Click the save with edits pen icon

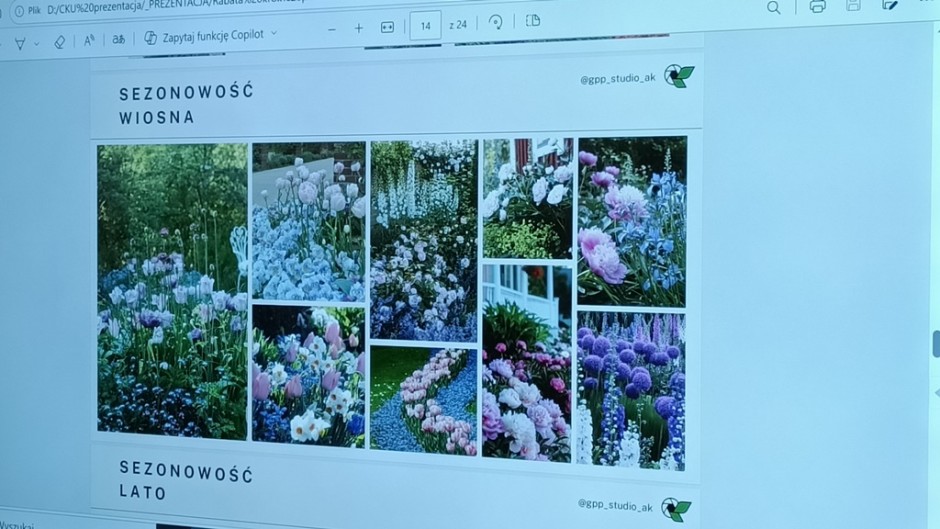[890, 5]
